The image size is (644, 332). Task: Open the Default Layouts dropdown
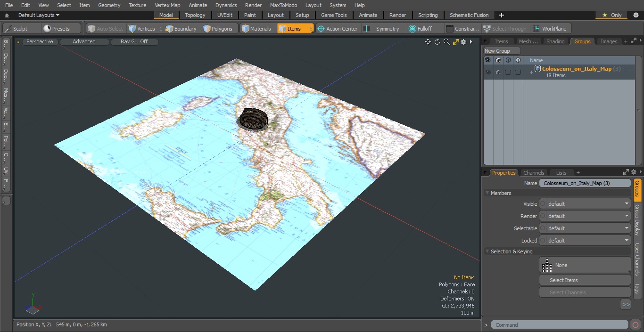pos(39,15)
